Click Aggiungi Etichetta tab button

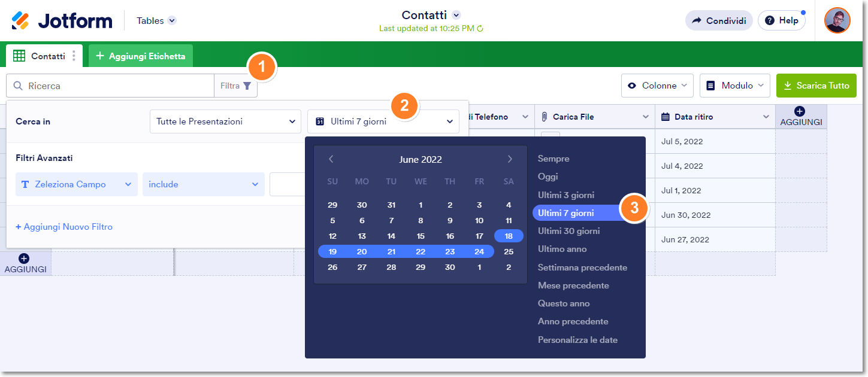(x=141, y=56)
